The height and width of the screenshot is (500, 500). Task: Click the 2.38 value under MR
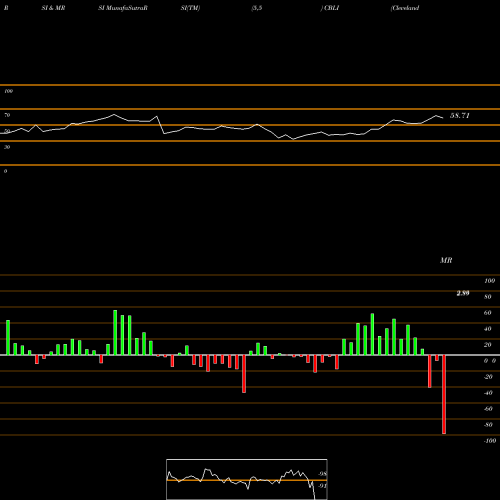(x=463, y=293)
